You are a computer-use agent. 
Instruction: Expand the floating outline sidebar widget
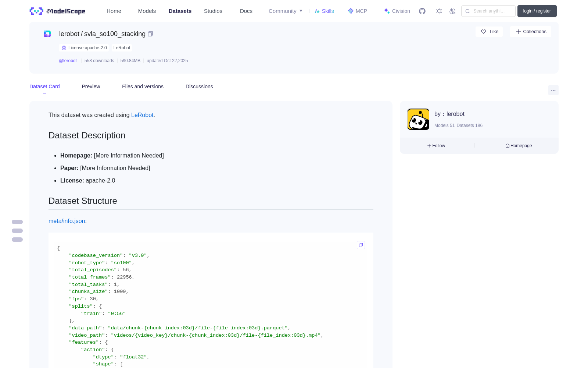click(x=17, y=231)
